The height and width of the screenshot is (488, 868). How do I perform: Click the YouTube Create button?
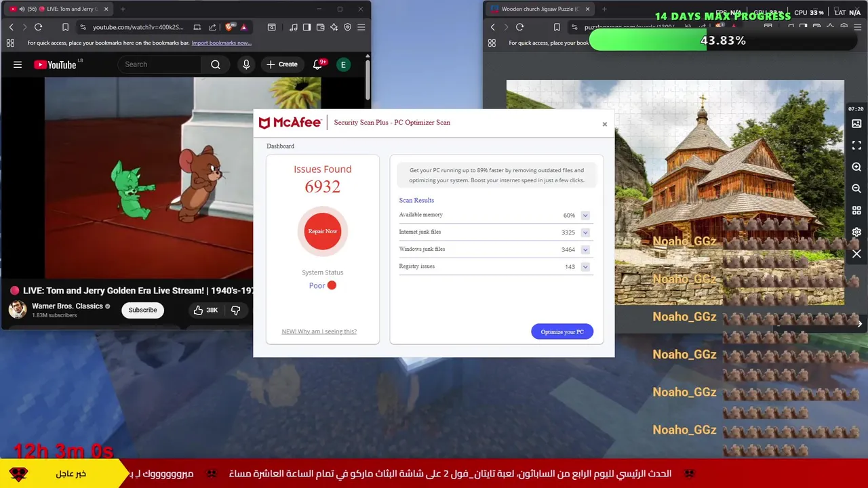pos(282,64)
